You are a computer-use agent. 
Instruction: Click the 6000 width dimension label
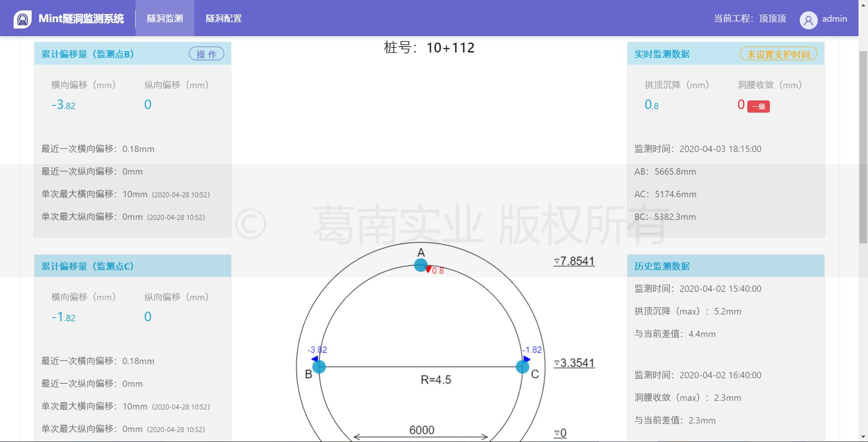422,430
